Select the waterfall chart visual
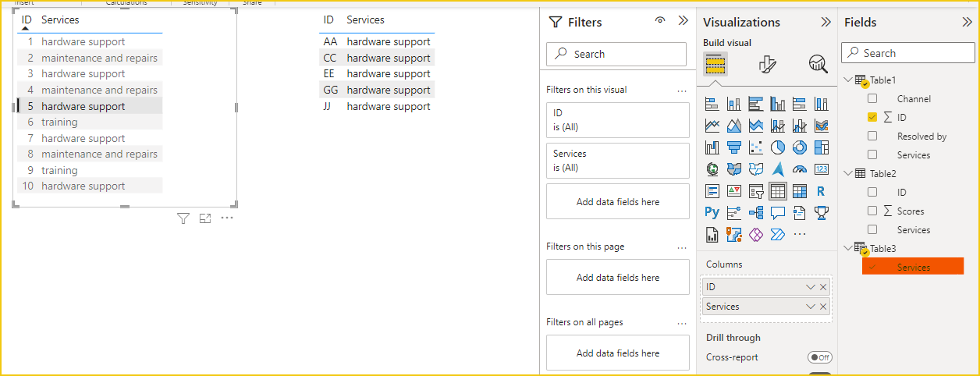 coord(712,147)
